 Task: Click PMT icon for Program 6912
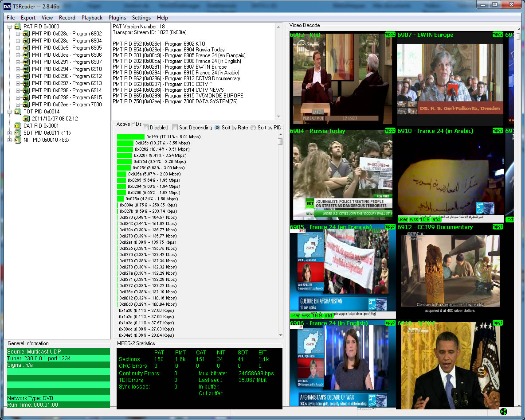[26, 76]
